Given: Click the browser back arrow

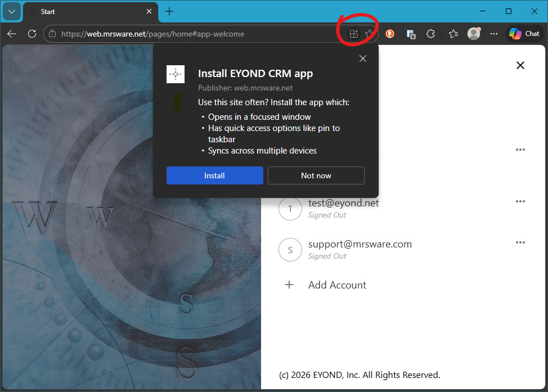Looking at the screenshot, I should 12,34.
